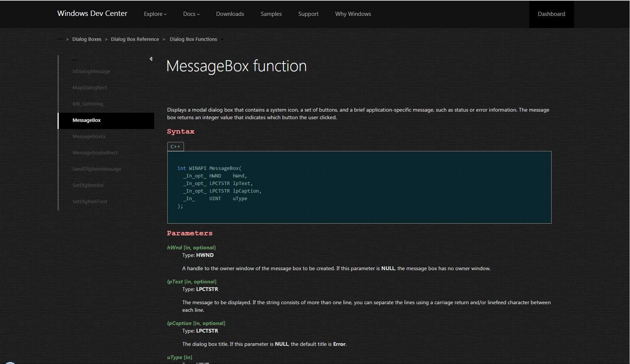The image size is (630, 364).
Task: Click the hWnd [in, optional] parameter name
Action: coord(191,247)
